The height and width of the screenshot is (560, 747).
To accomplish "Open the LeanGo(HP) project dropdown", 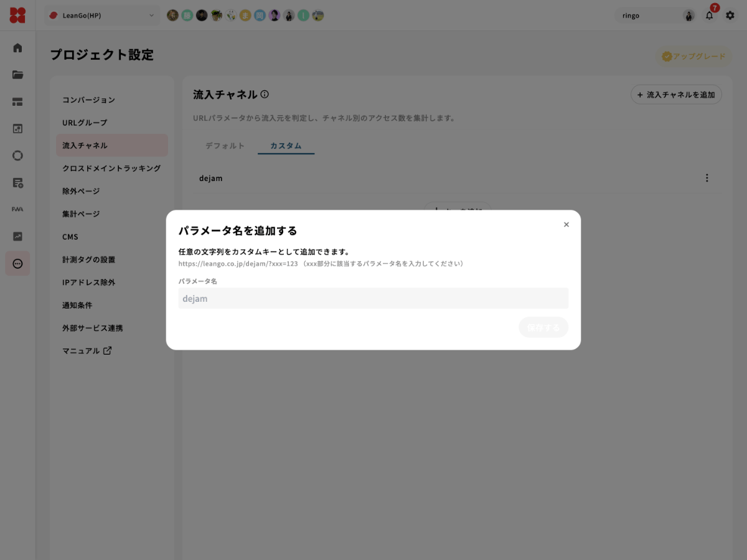I will 102,16.
